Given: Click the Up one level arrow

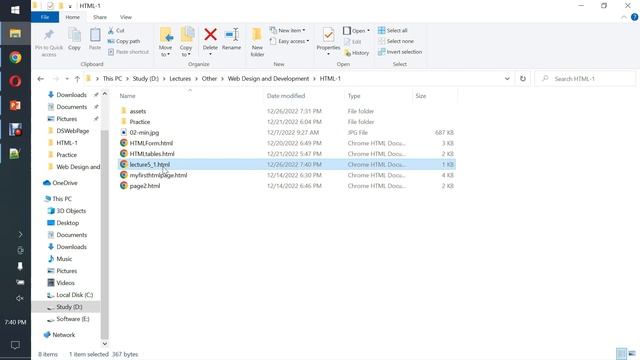Looking at the screenshot, I should (77, 79).
